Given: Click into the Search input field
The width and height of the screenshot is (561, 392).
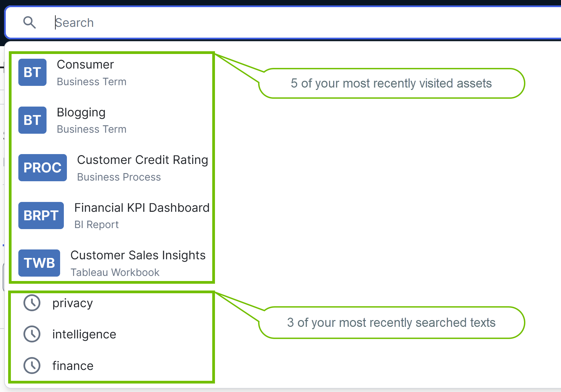Looking at the screenshot, I should point(272,23).
